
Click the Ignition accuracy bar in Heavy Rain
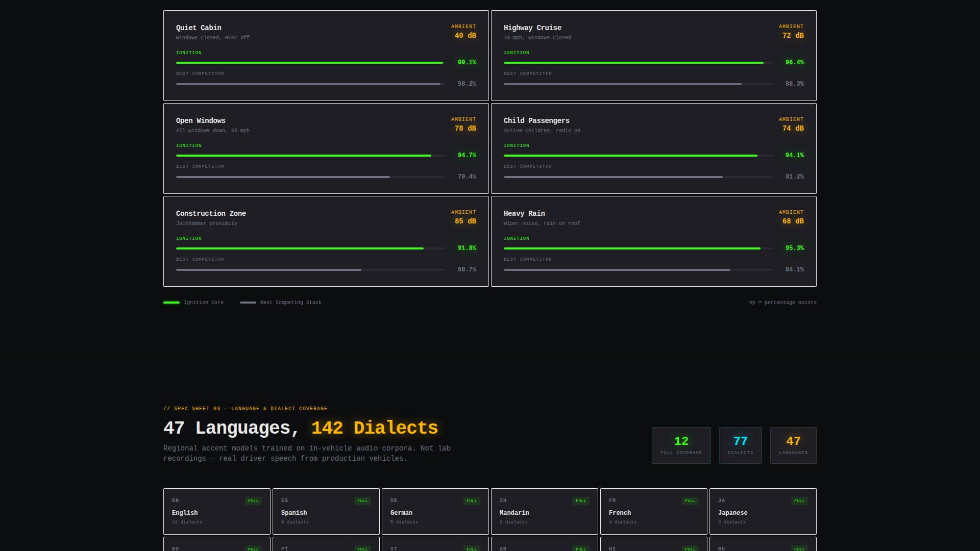(x=638, y=248)
